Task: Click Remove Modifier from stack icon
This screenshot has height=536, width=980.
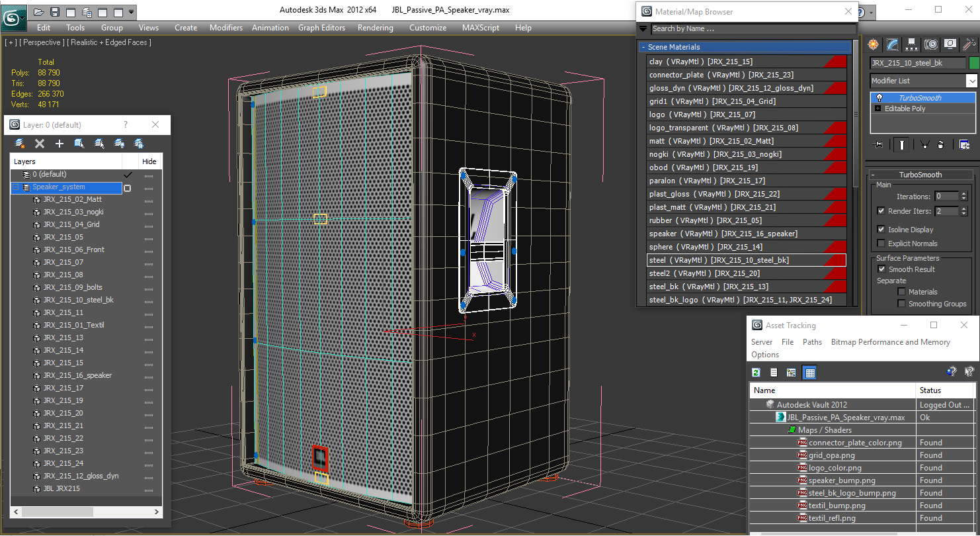Action: pyautogui.click(x=941, y=144)
